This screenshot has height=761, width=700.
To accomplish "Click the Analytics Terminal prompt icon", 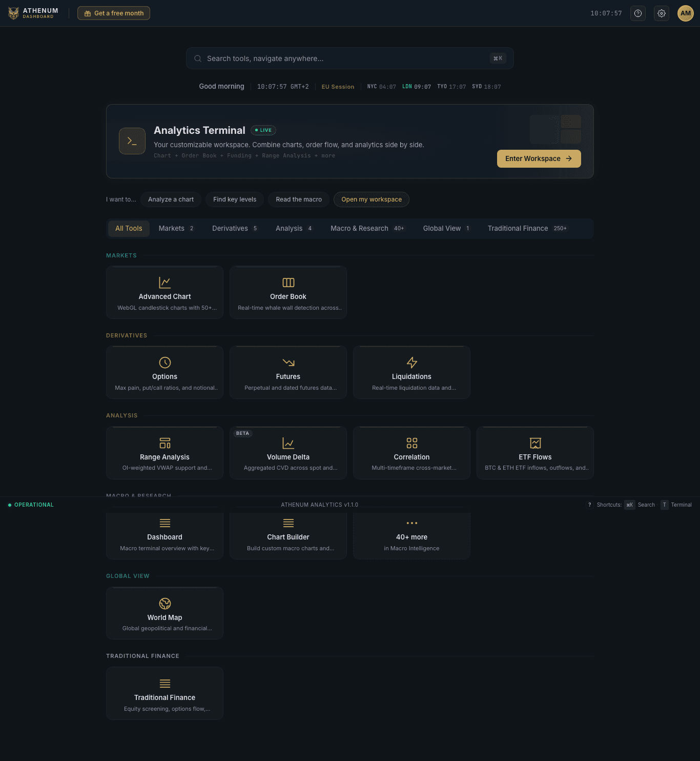I will 132,141.
